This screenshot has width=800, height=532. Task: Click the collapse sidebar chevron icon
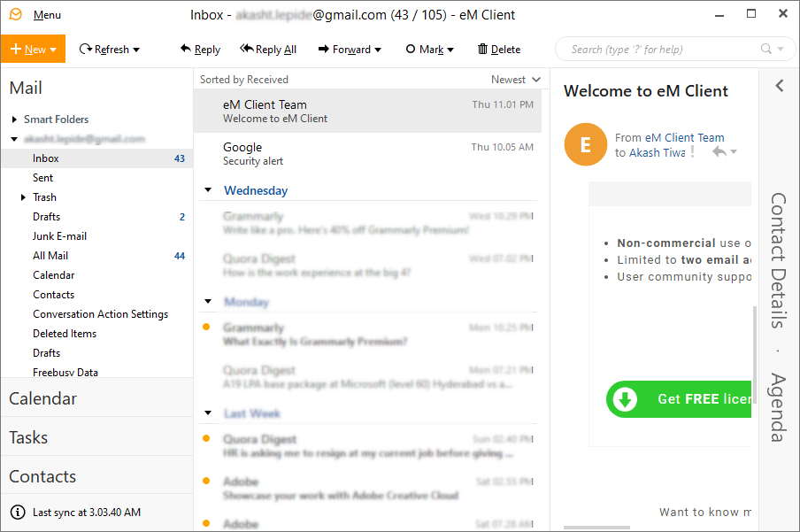tap(779, 86)
